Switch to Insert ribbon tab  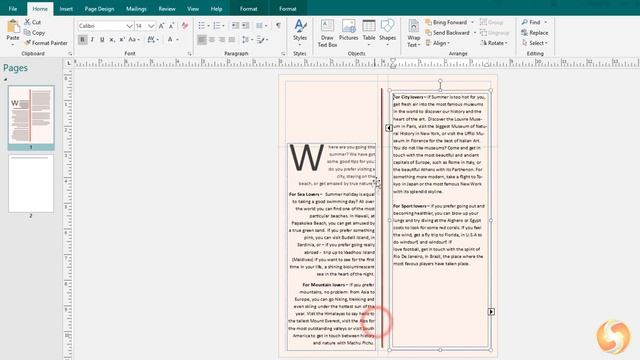[66, 9]
